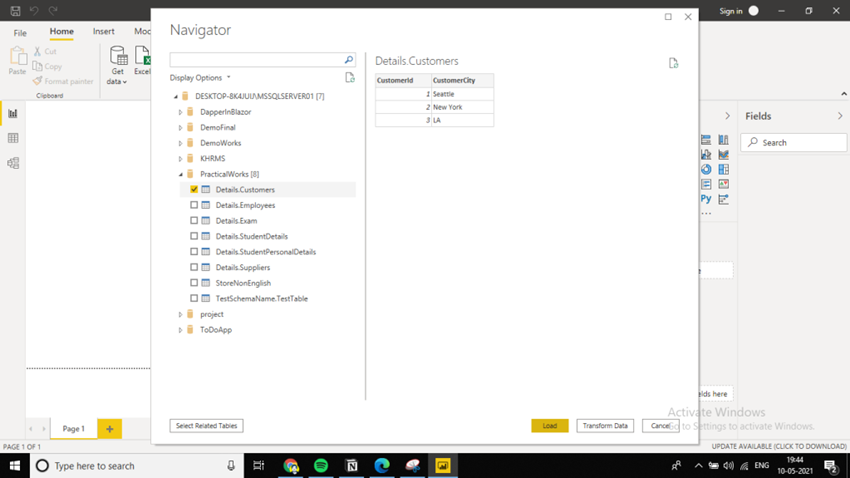Click the search magnifier in Navigator

click(349, 60)
